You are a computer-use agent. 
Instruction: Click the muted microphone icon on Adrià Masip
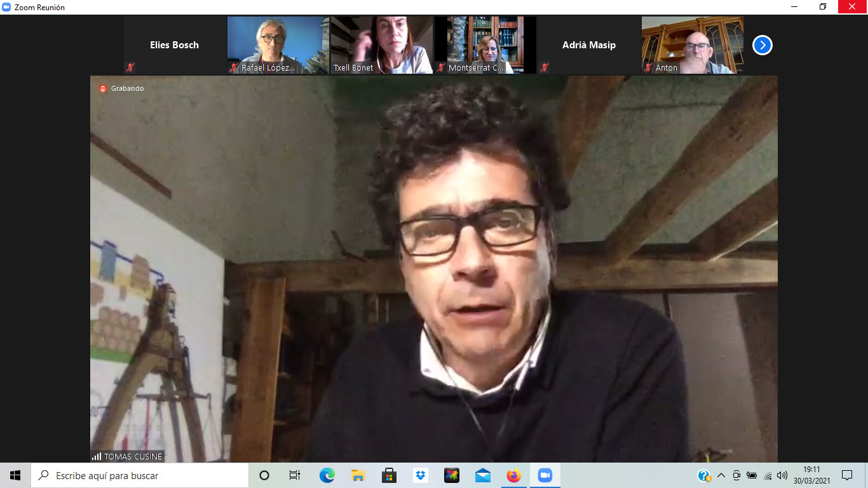tap(544, 67)
